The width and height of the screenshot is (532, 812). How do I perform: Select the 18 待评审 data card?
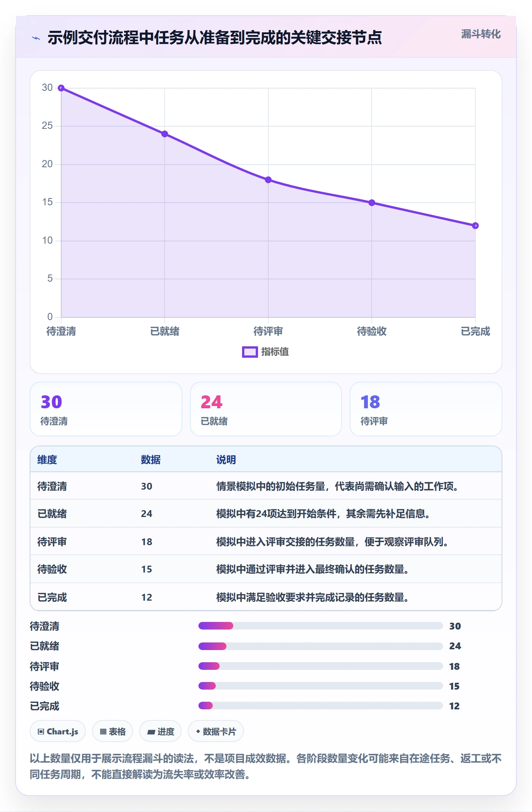click(x=426, y=409)
